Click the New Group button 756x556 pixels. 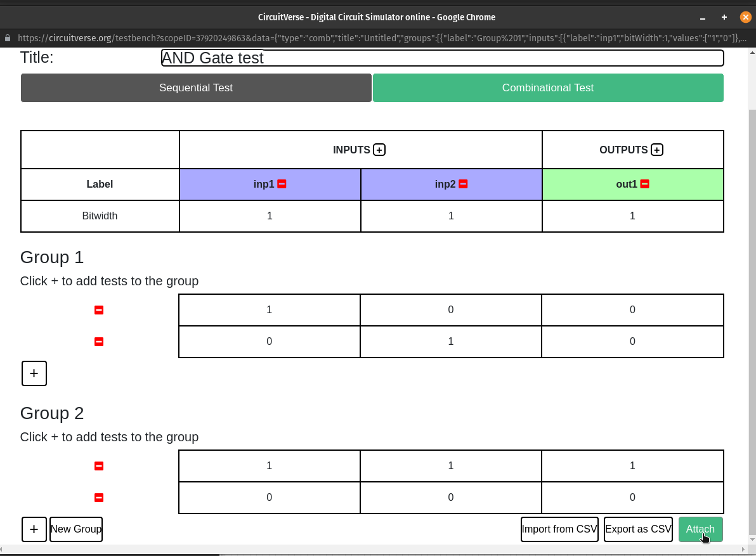[76, 529]
